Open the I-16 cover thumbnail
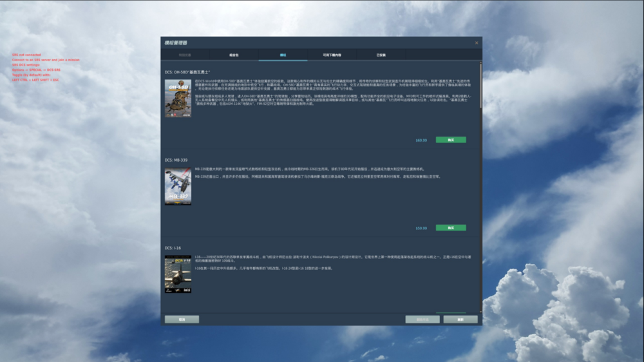Screen dimensions: 644x362 [178, 274]
